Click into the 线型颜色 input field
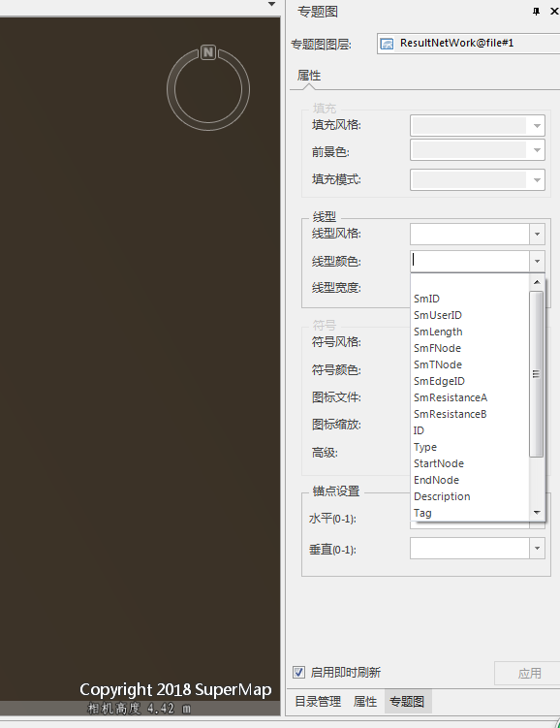The width and height of the screenshot is (560, 728). coord(470,262)
